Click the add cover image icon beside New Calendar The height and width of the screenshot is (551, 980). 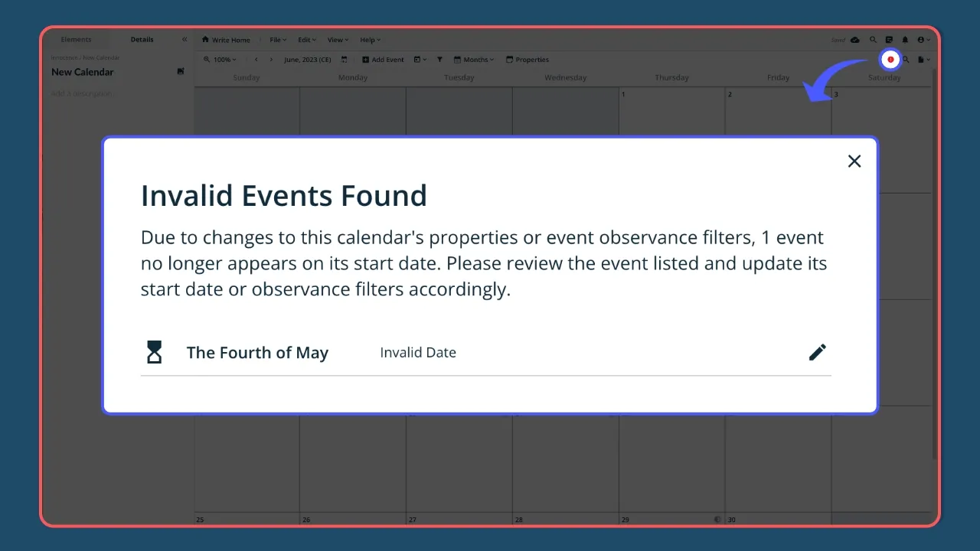181,70
